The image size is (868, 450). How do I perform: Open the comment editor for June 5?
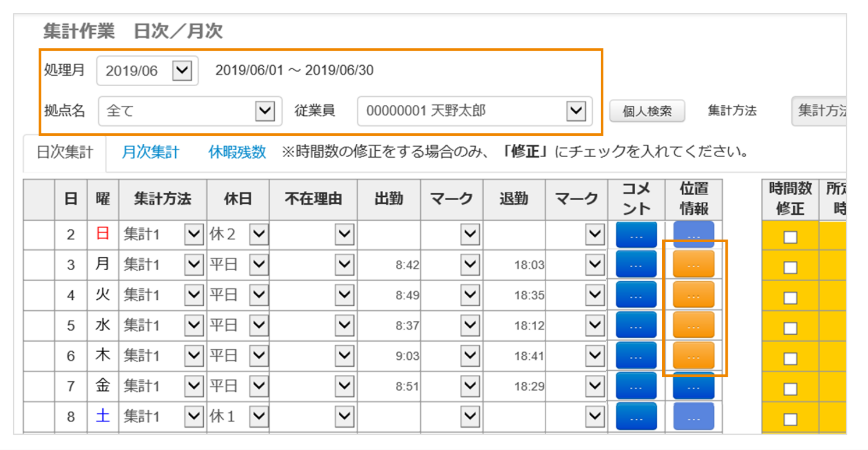636,325
